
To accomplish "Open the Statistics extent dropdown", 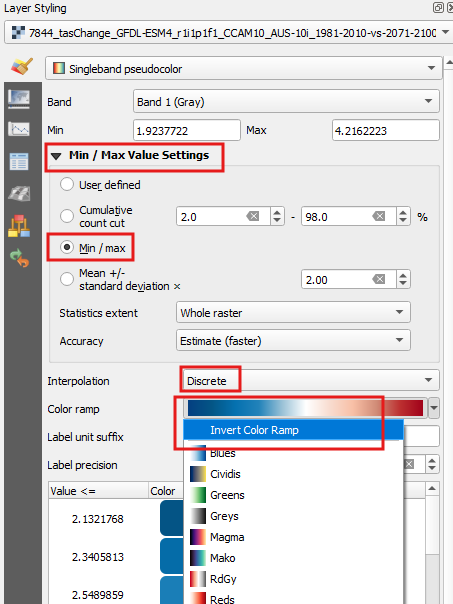I will tap(293, 312).
